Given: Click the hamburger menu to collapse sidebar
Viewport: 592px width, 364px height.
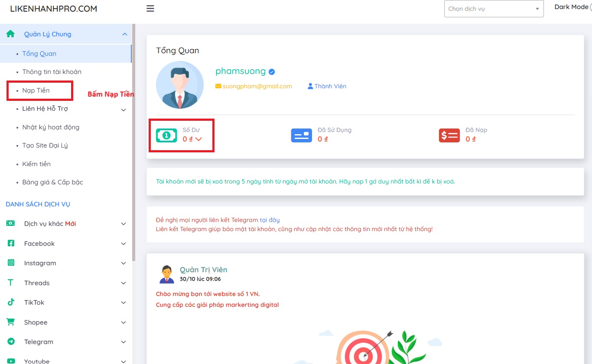Looking at the screenshot, I should click(150, 8).
